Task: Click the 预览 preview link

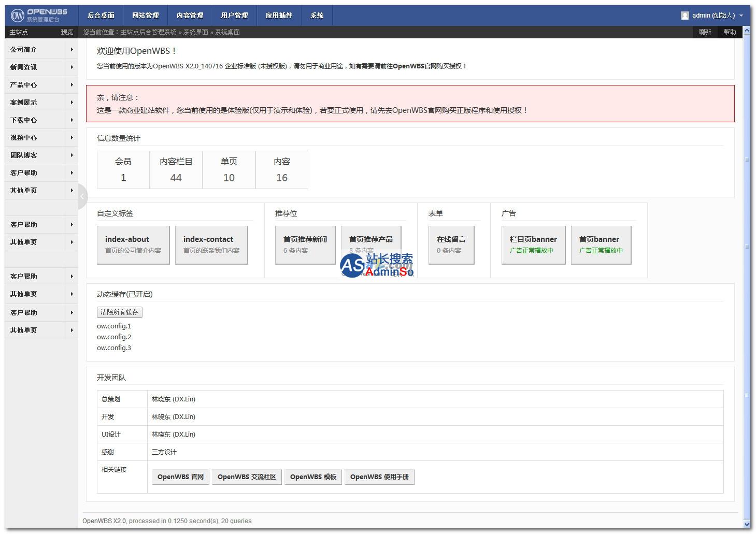Action: (x=67, y=32)
